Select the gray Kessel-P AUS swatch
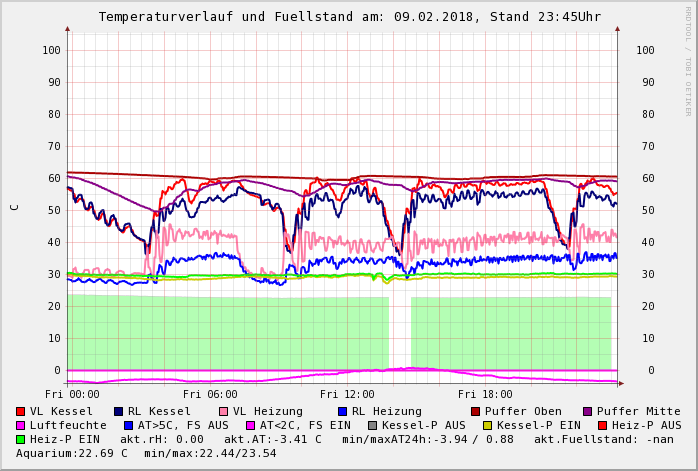Viewport: 698px width, 471px height. click(371, 425)
